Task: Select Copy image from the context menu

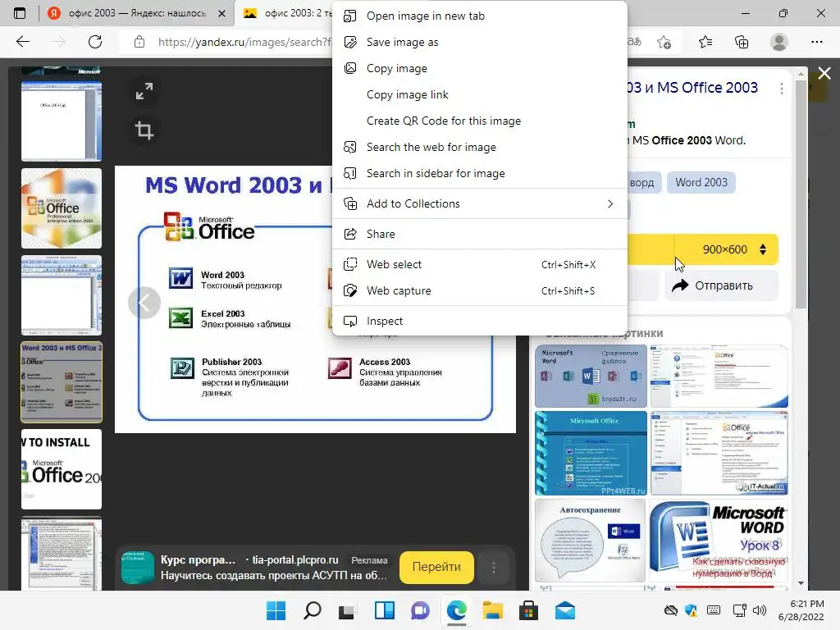Action: tap(479, 69)
